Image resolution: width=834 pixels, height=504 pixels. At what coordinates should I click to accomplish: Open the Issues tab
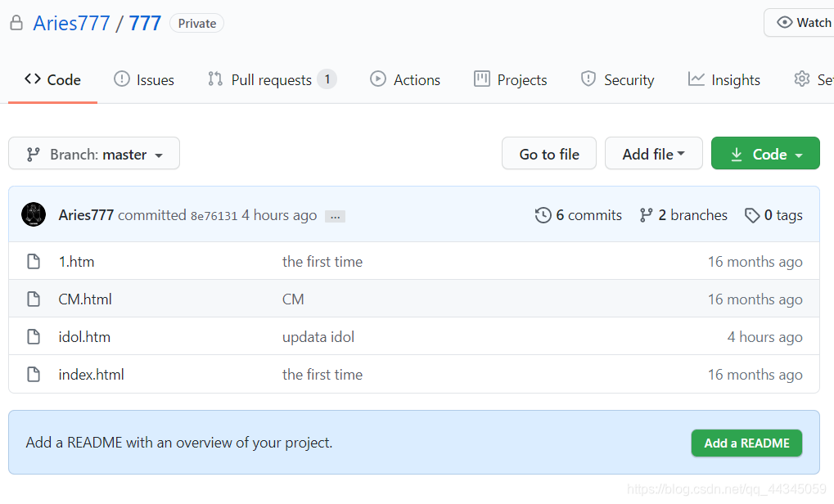pos(143,79)
